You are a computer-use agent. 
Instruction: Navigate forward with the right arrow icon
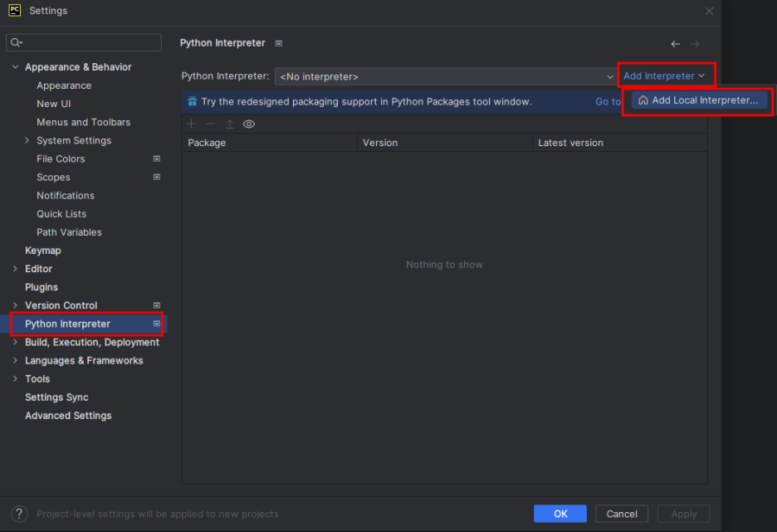pos(695,44)
